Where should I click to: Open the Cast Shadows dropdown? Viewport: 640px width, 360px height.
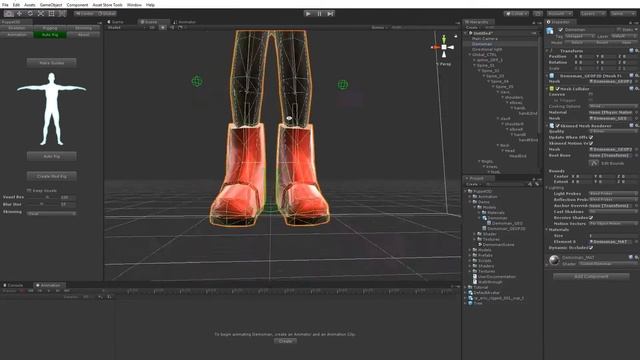[613, 211]
